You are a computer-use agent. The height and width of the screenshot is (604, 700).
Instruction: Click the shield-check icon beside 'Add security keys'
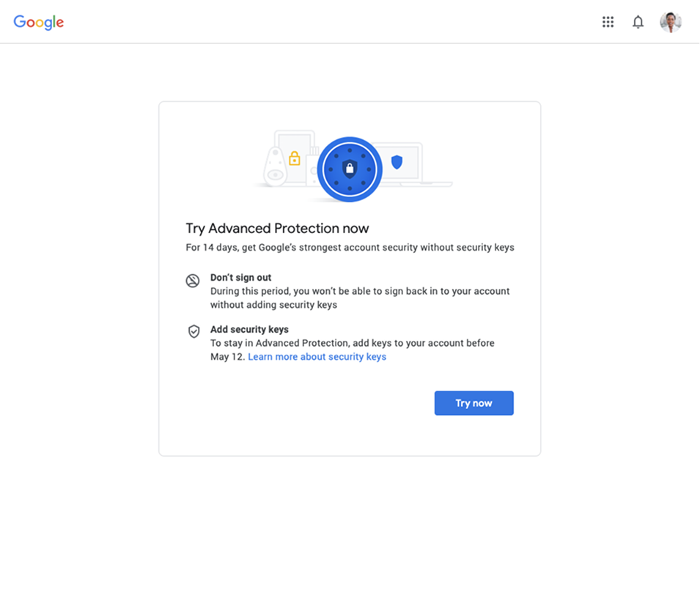(x=194, y=332)
